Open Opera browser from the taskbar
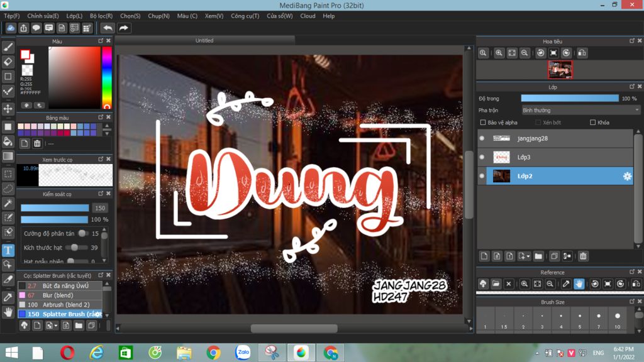The image size is (644, 362). click(x=67, y=353)
